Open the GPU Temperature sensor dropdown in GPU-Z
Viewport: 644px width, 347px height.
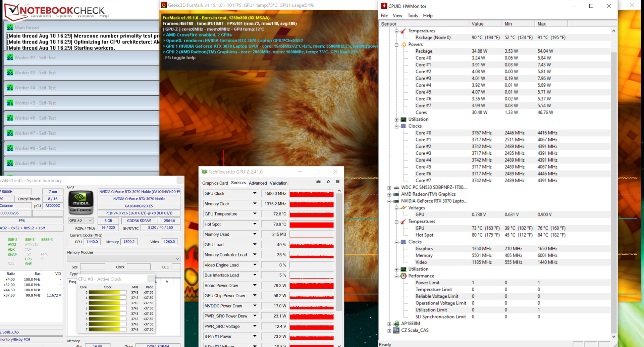(255, 214)
